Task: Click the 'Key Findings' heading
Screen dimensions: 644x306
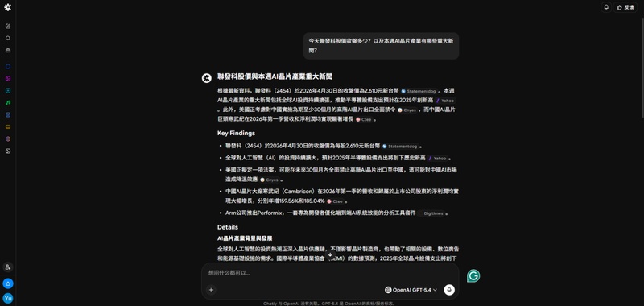Action: 236,133
